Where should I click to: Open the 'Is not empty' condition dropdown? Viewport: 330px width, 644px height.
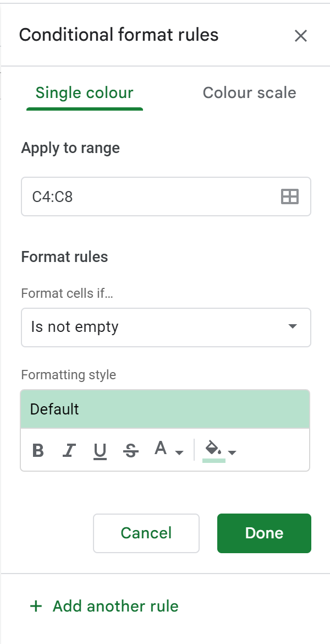pyautogui.click(x=165, y=327)
